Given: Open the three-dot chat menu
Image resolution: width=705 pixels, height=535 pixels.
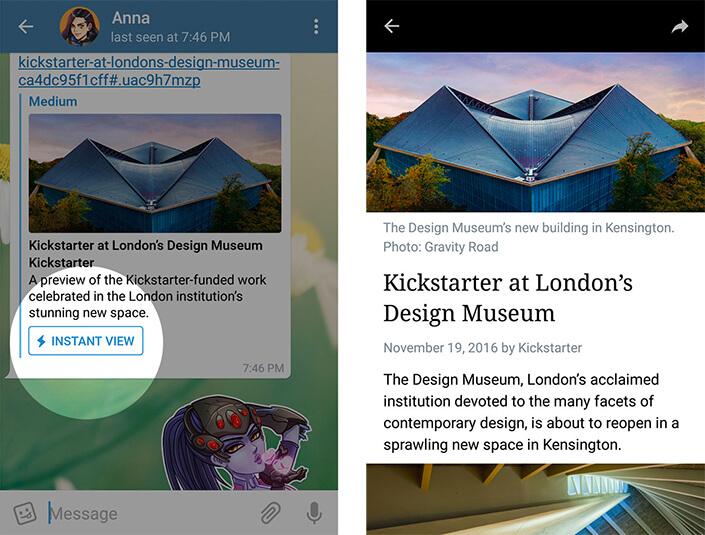Looking at the screenshot, I should [316, 27].
